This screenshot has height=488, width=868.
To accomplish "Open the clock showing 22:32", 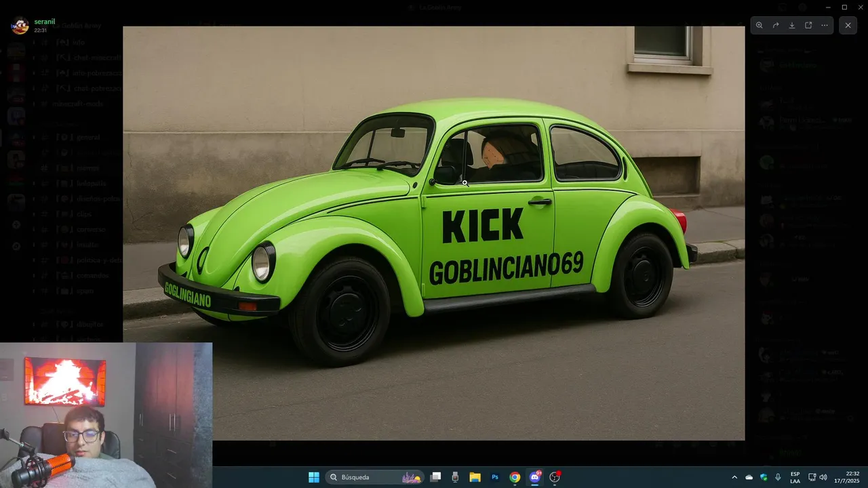I will (x=846, y=477).
